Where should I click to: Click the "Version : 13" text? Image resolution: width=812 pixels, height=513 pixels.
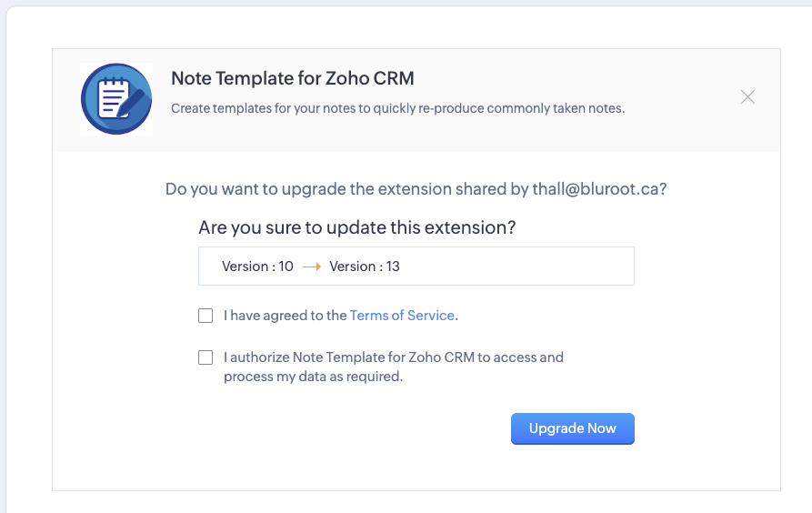[365, 267]
